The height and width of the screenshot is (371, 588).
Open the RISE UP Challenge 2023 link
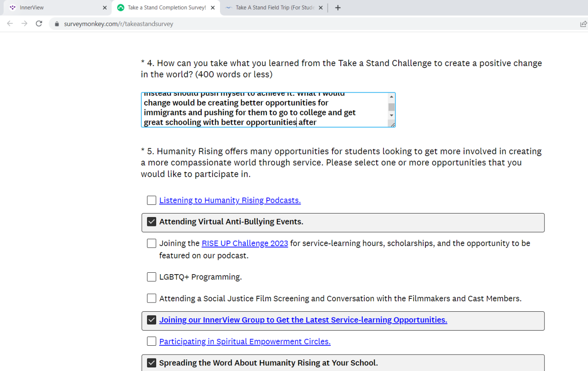point(245,243)
